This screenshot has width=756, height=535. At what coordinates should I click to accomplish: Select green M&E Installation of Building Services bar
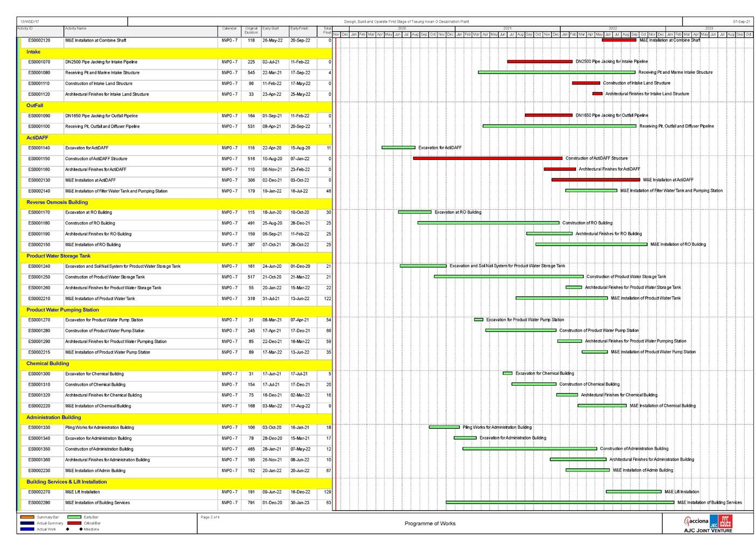pyautogui.click(x=560, y=502)
